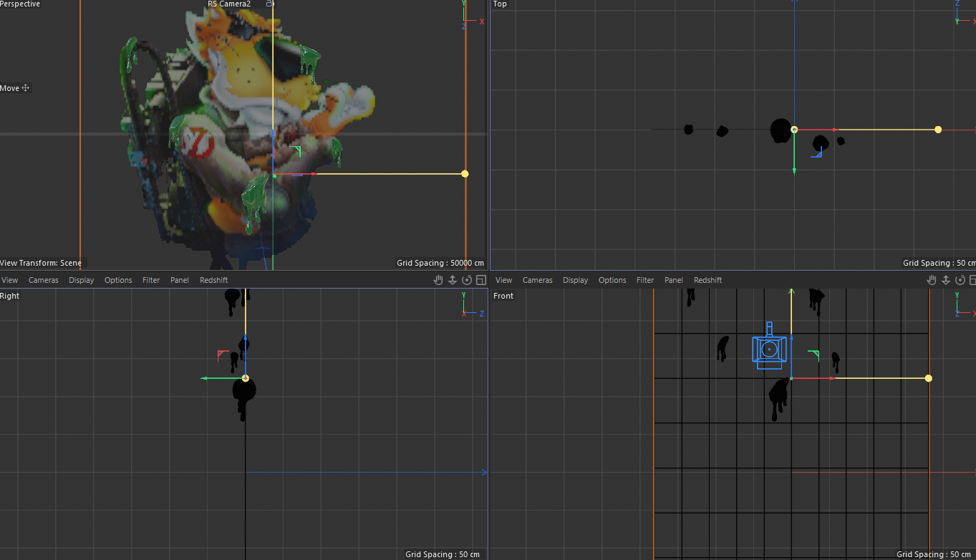This screenshot has height=560, width=976.
Task: Open Panel menu of Right viewport
Action: tap(180, 280)
